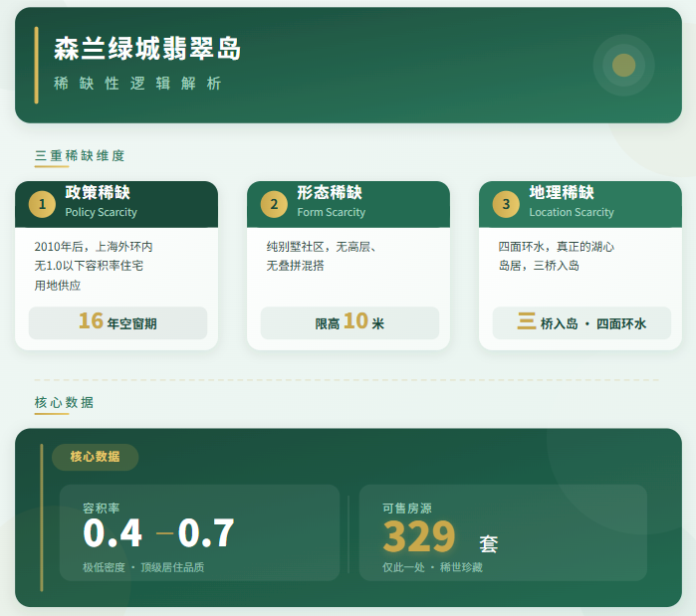Click the 政策稀缺 card heading
The image size is (696, 616).
click(98, 192)
